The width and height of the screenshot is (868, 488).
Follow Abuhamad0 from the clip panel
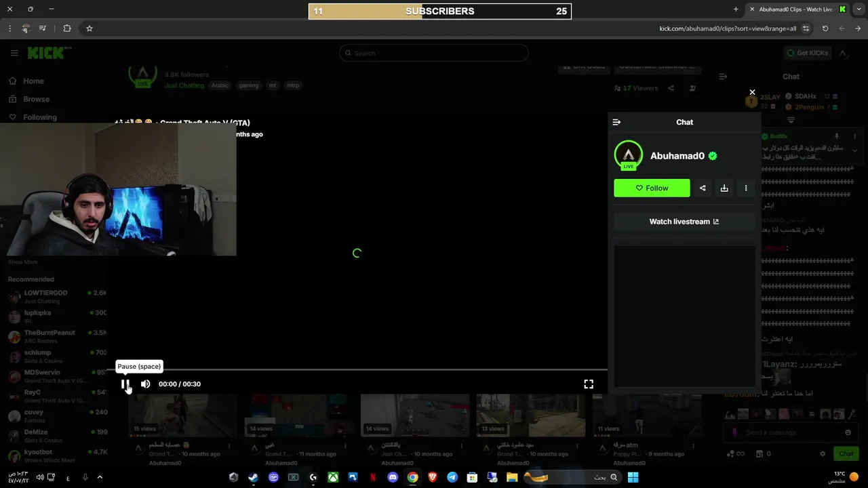[652, 188]
